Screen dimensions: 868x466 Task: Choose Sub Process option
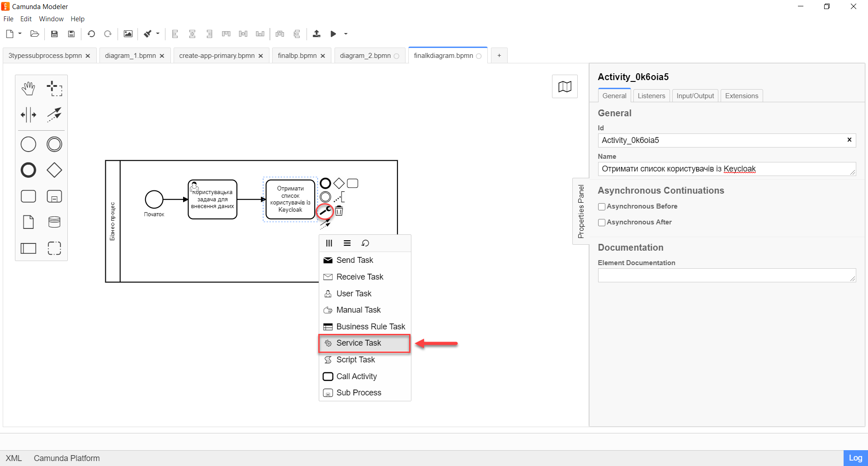365,393
